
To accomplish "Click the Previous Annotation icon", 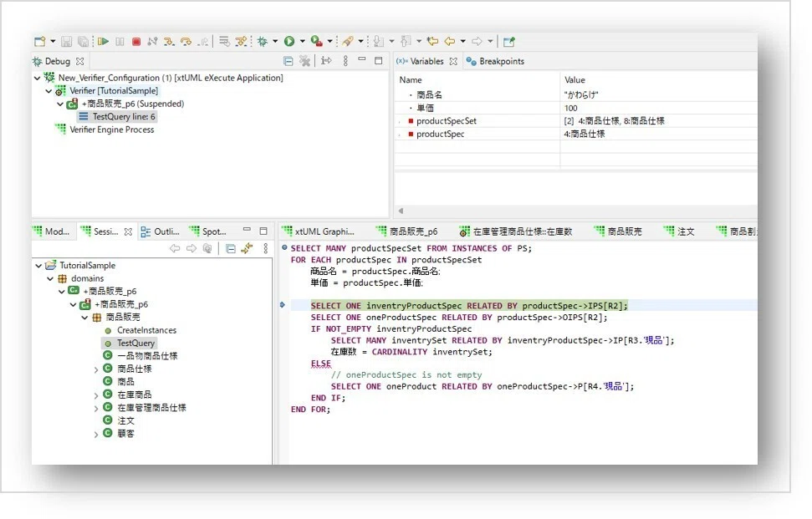I will [x=406, y=42].
